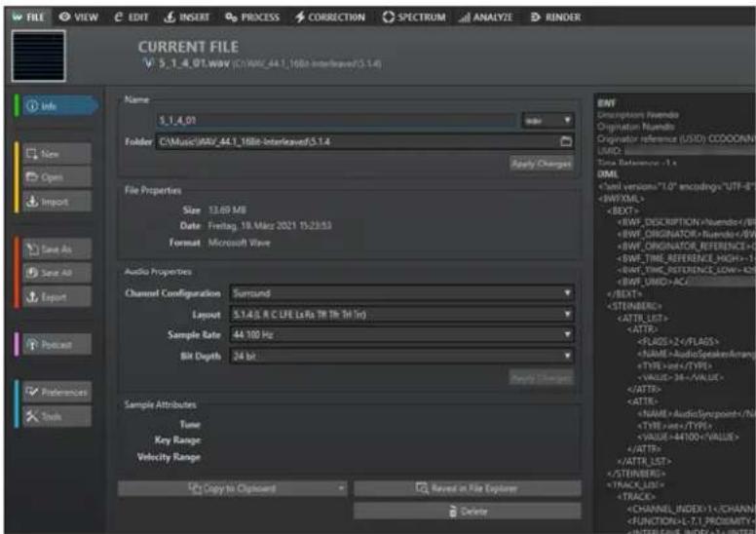Expand the Copy to Clipboard dropdown arrow
The height and width of the screenshot is (534, 756).
pos(341,488)
